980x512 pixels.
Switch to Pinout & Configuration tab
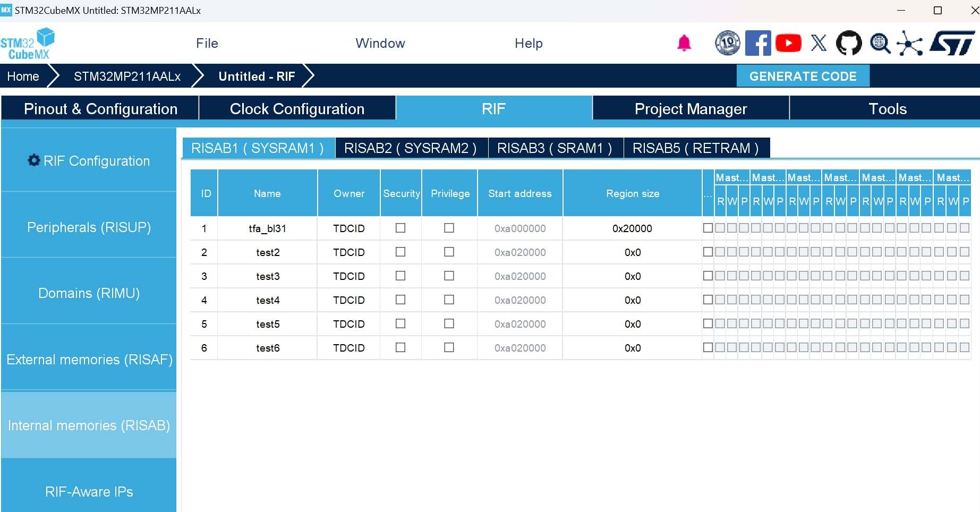100,108
